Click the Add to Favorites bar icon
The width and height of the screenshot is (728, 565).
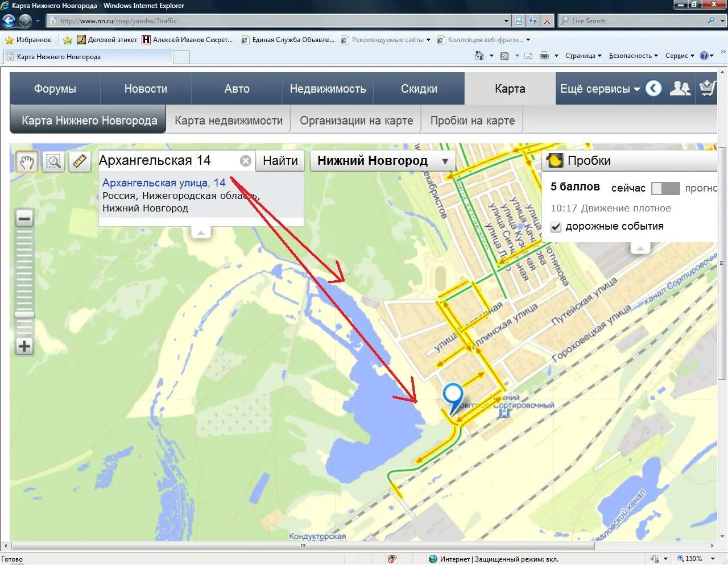click(68, 40)
